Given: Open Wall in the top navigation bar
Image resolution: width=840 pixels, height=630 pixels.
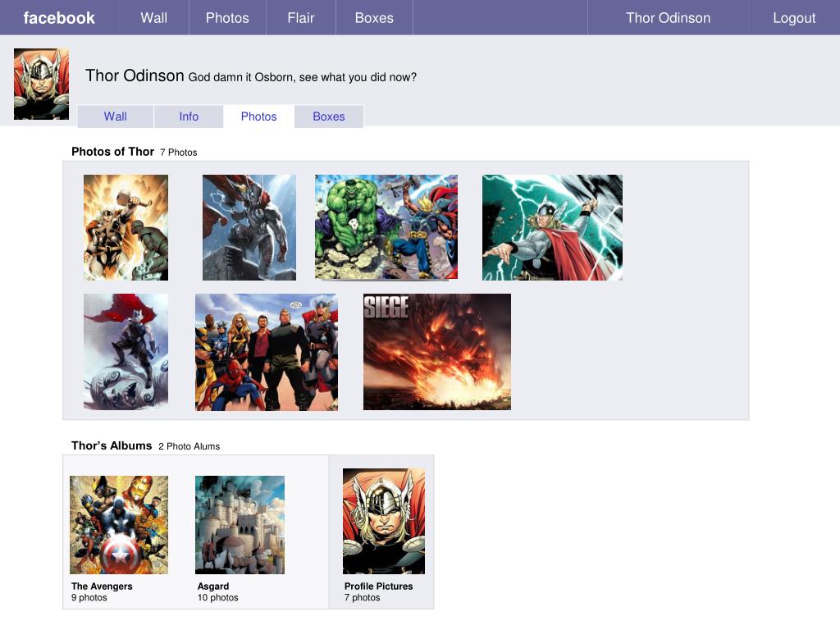Looking at the screenshot, I should [153, 18].
